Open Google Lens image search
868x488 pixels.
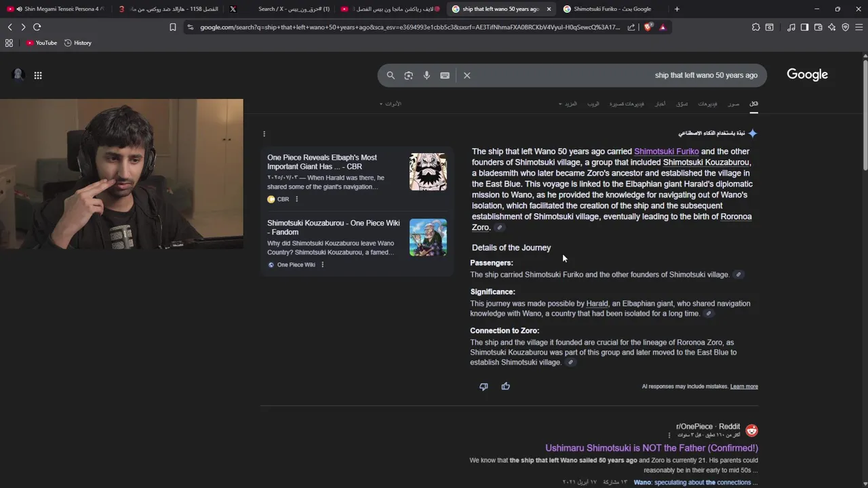pyautogui.click(x=408, y=75)
